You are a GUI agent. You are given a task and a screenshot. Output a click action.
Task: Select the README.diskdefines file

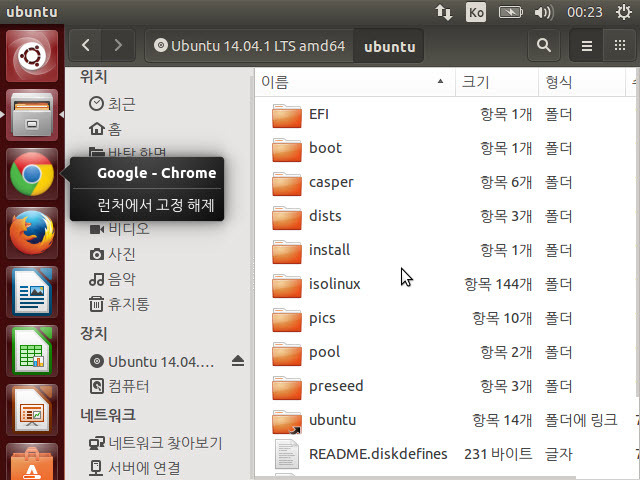click(x=378, y=454)
